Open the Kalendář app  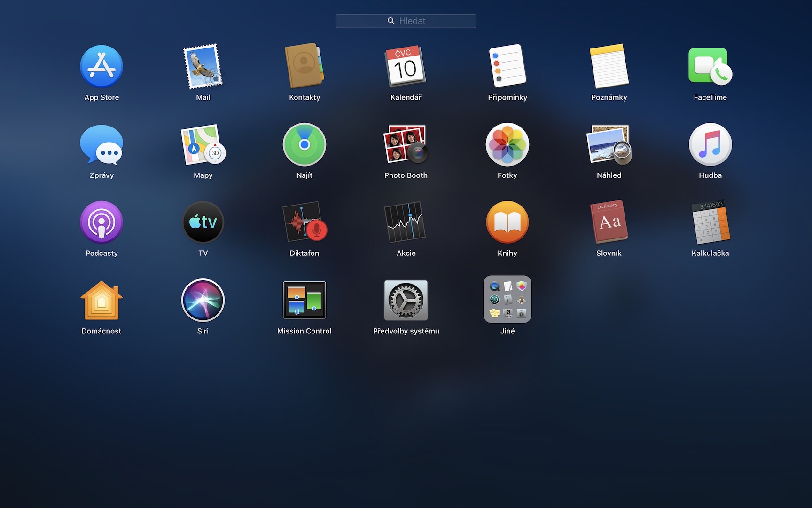coord(406,67)
